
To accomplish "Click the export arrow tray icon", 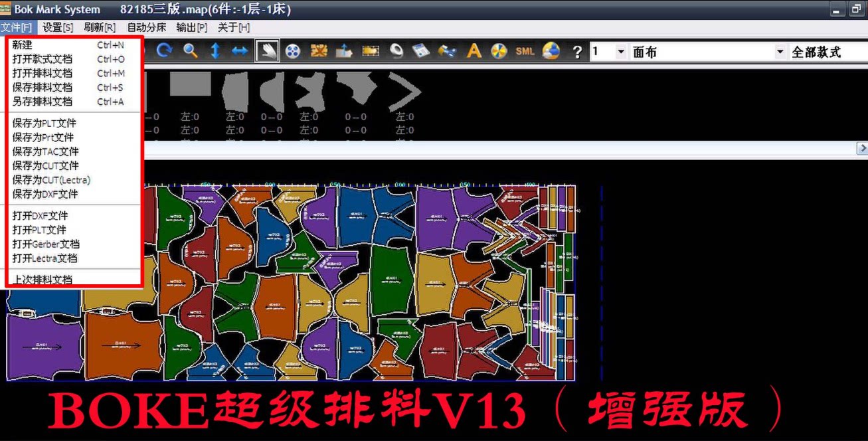I will 344,51.
